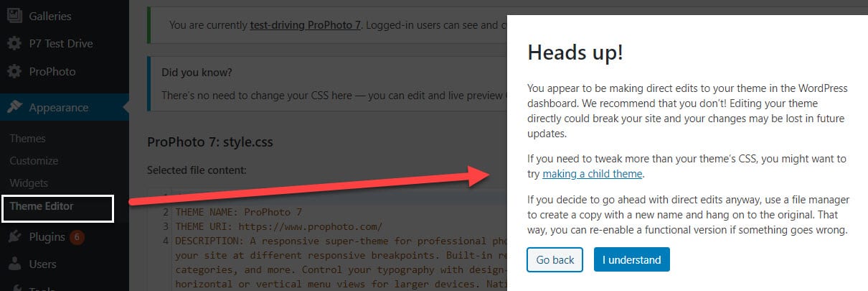
Task: Click the ProPhoto gear icon
Action: [x=14, y=72]
